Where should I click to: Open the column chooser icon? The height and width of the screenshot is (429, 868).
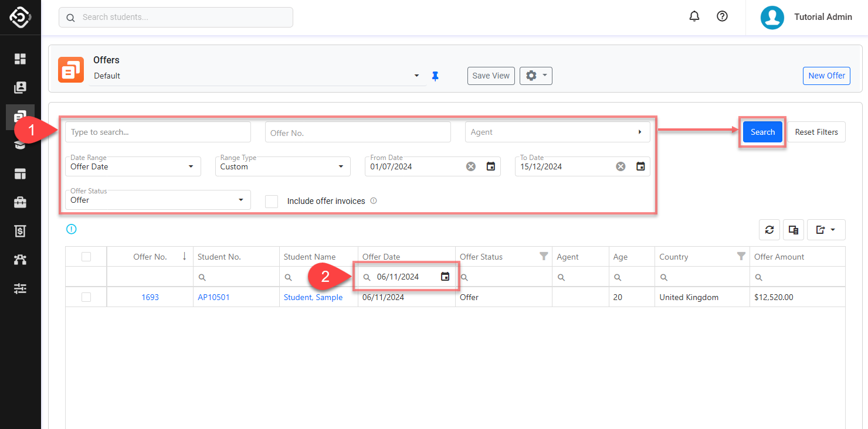coord(794,230)
